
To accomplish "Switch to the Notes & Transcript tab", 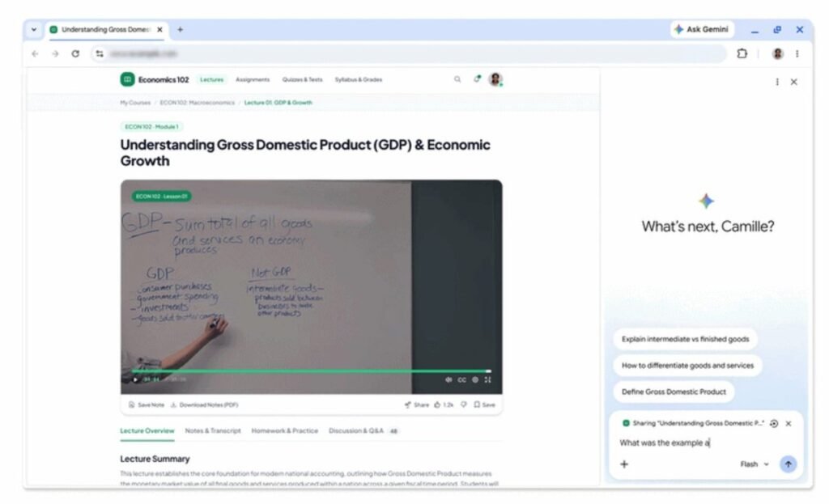I will pos(213,431).
